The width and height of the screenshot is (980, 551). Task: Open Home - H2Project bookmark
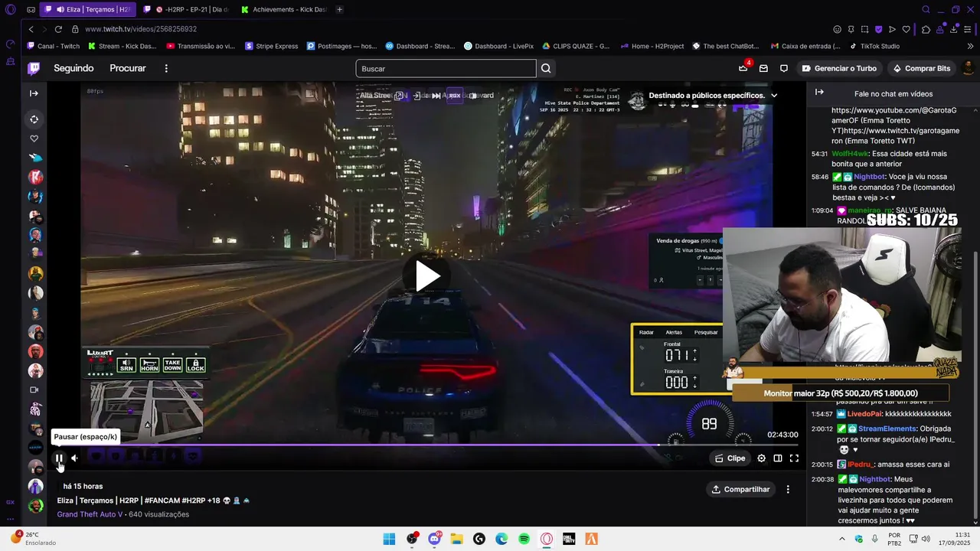tap(652, 46)
